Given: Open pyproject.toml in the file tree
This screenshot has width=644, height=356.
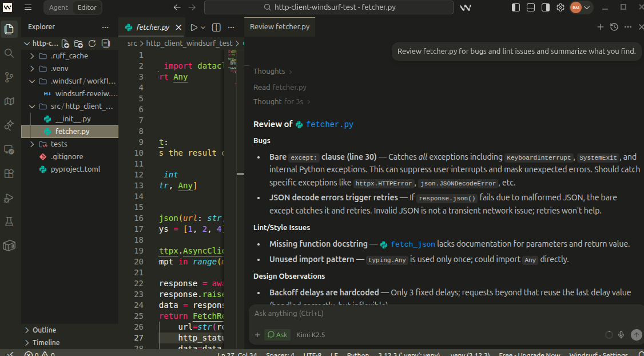Looking at the screenshot, I should pyautogui.click(x=70, y=169).
